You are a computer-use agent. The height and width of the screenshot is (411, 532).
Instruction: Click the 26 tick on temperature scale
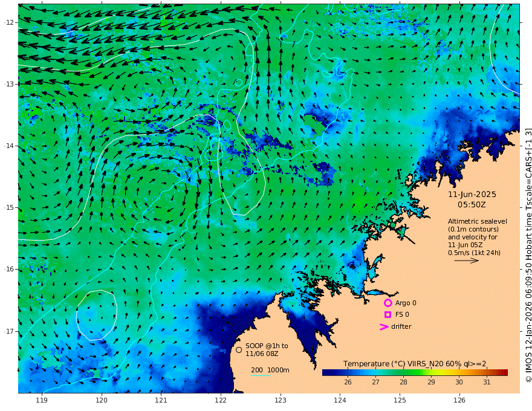point(348,382)
